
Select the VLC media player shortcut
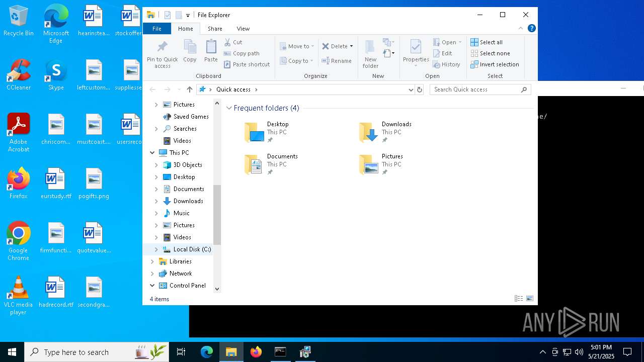tap(19, 296)
